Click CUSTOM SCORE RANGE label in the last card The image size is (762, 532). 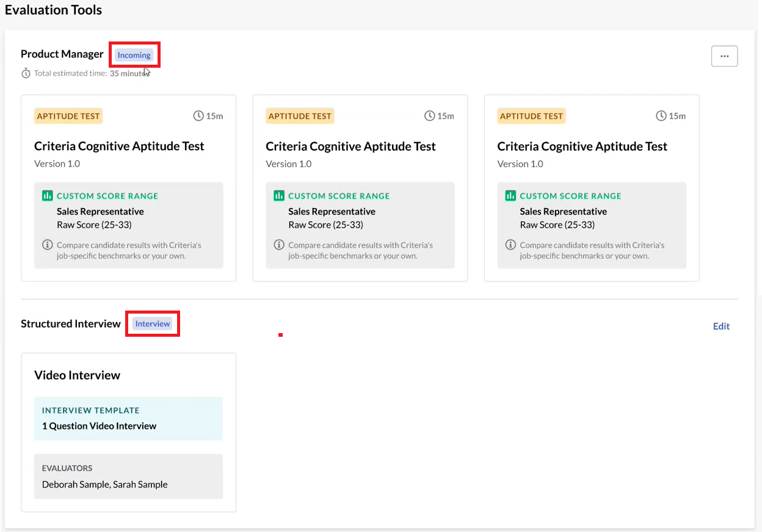click(x=570, y=196)
